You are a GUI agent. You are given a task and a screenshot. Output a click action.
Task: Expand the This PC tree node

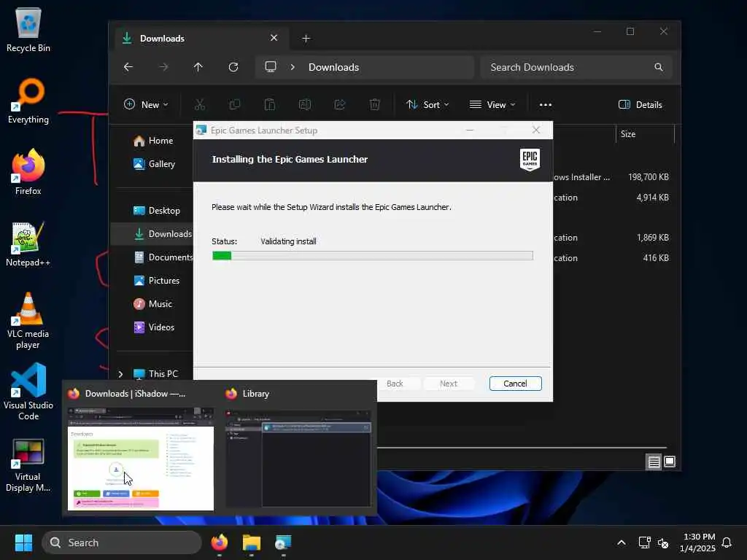point(120,374)
